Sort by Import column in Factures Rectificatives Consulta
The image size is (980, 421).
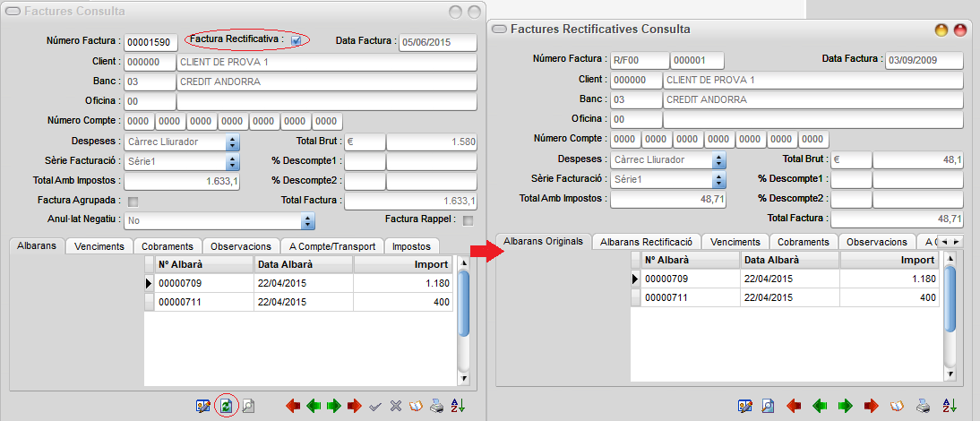tap(890, 260)
